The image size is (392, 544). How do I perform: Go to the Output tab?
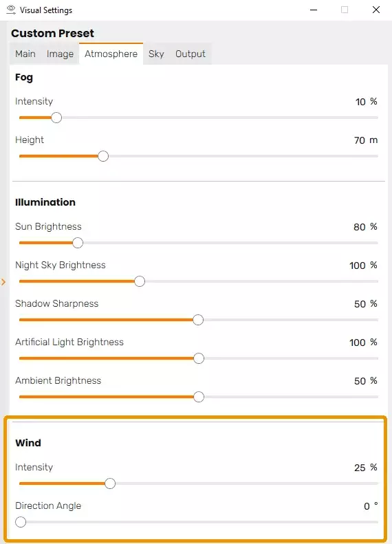click(x=190, y=54)
